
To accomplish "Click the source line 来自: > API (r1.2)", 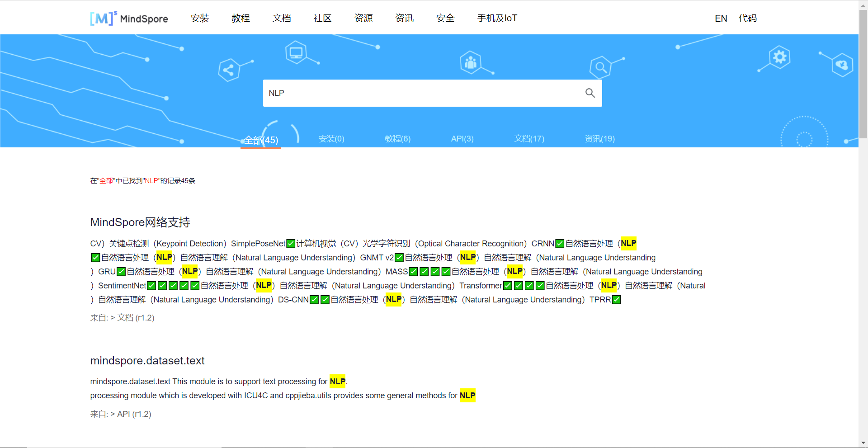I will coord(121,414).
